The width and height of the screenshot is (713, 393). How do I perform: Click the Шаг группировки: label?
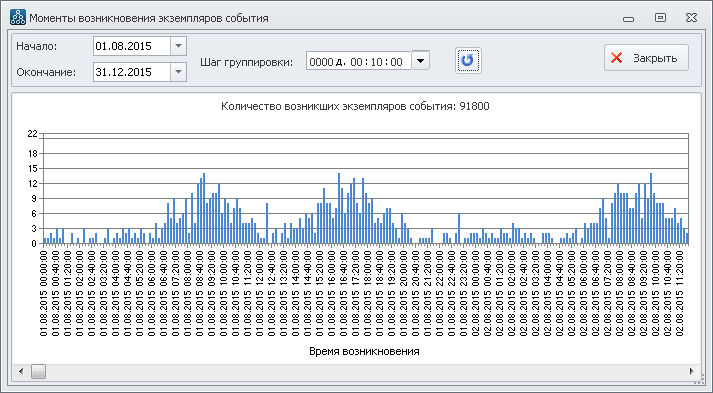click(x=246, y=62)
